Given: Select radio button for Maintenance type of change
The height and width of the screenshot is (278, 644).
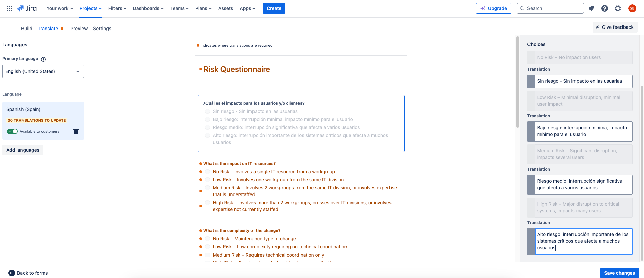Looking at the screenshot, I should point(208,239).
